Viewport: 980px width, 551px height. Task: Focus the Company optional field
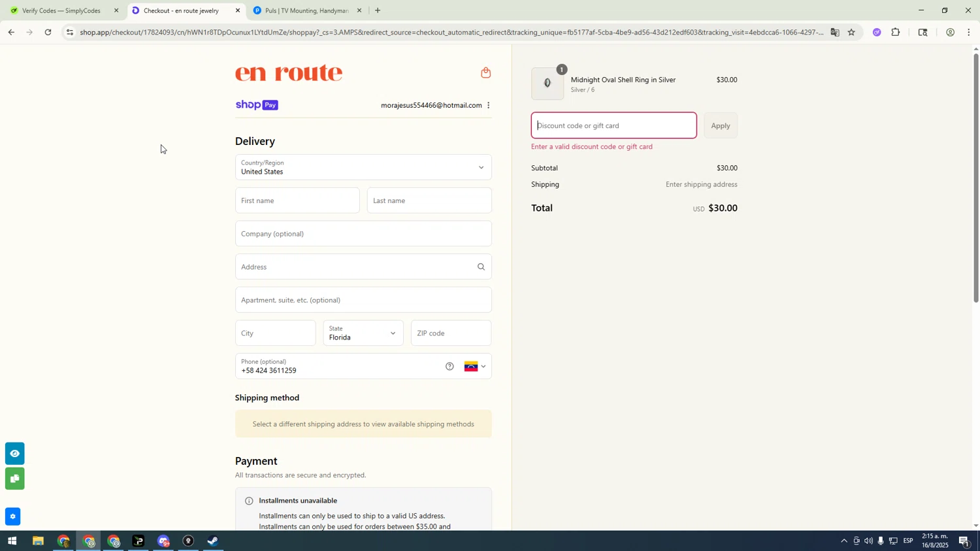363,234
